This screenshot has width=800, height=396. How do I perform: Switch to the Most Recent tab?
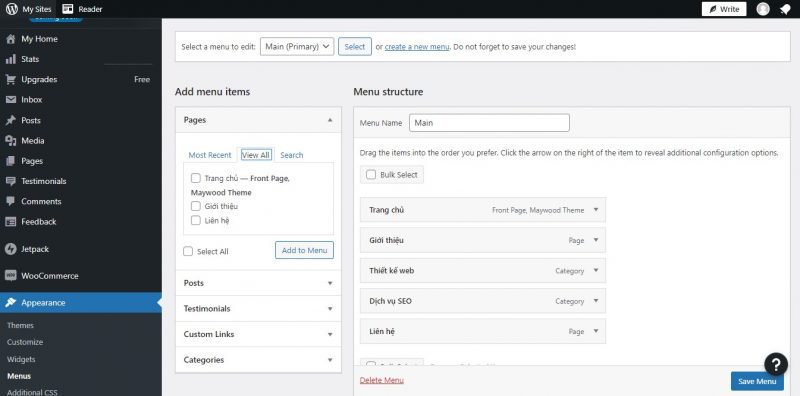(210, 155)
